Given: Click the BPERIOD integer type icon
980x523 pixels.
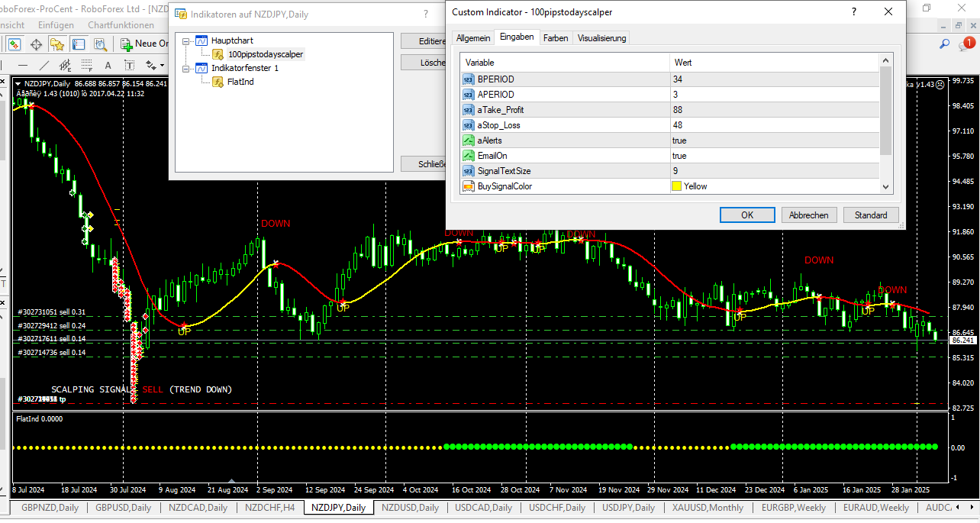Looking at the screenshot, I should coord(469,79).
